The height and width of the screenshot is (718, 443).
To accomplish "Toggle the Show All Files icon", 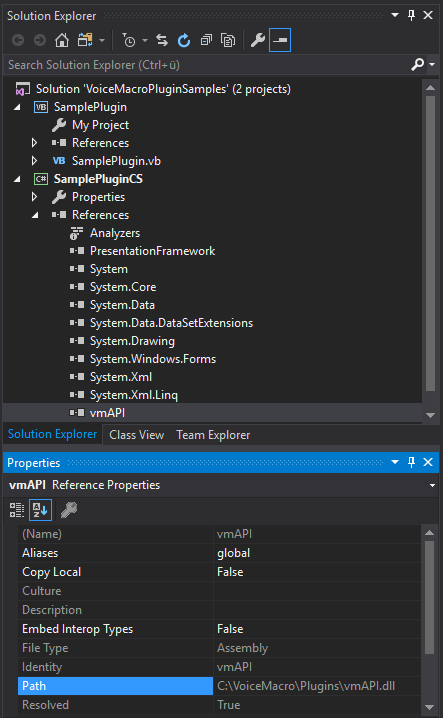I will pyautogui.click(x=228, y=40).
